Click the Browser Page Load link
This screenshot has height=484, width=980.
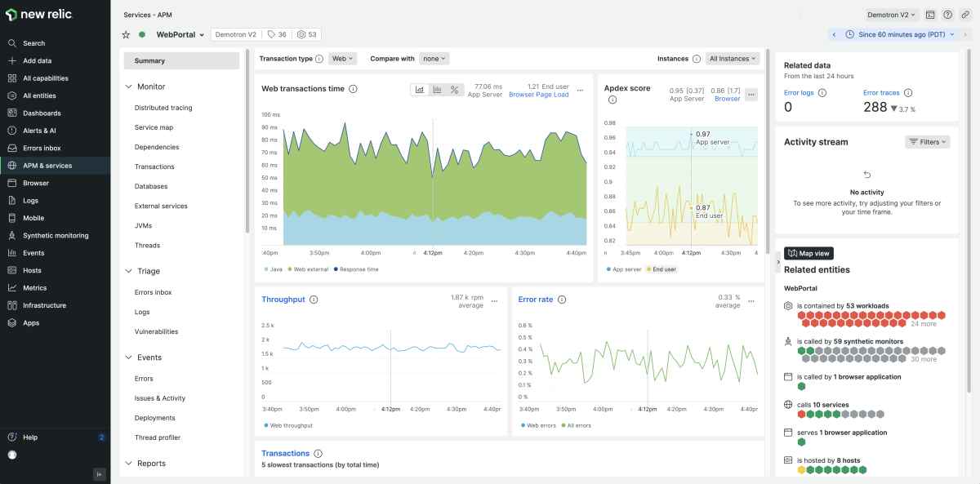click(538, 95)
